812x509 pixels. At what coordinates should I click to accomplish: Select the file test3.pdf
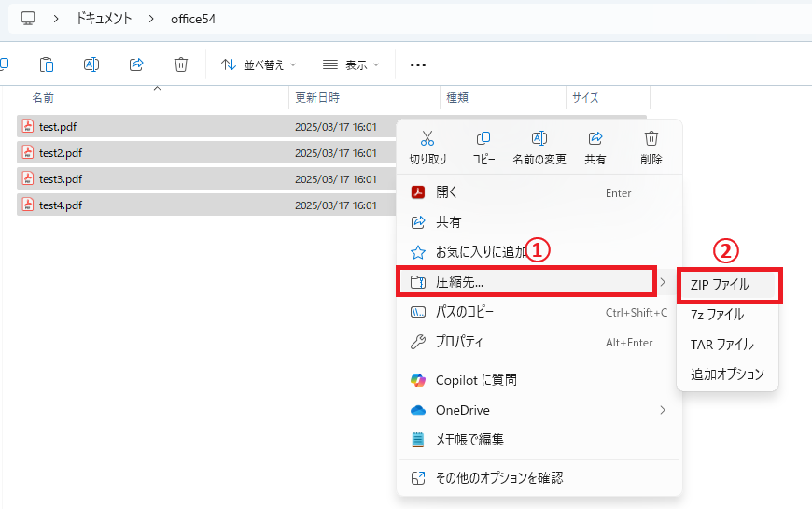[x=61, y=178]
